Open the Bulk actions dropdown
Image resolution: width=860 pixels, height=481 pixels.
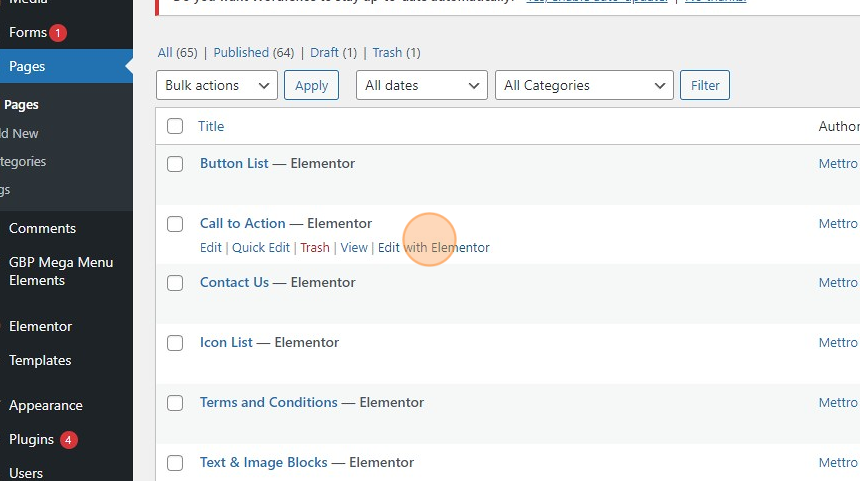217,85
